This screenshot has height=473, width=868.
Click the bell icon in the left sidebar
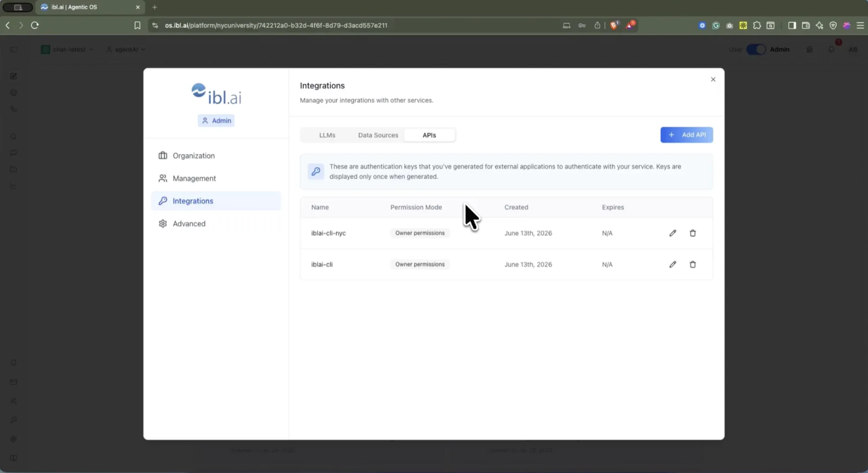[14, 363]
